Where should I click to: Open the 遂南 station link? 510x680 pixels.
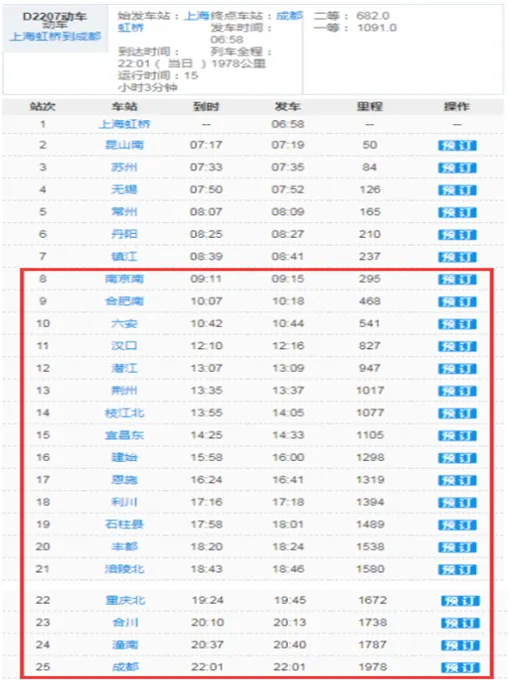tap(125, 645)
